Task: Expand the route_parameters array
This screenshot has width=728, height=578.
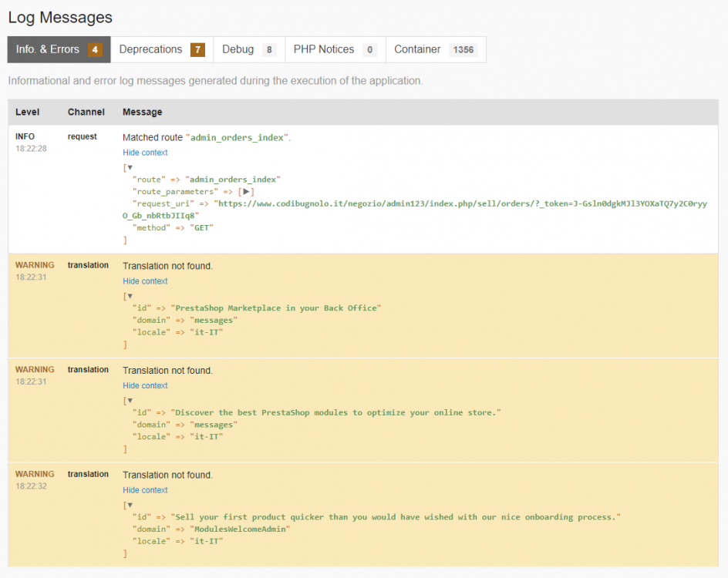Action: (245, 191)
